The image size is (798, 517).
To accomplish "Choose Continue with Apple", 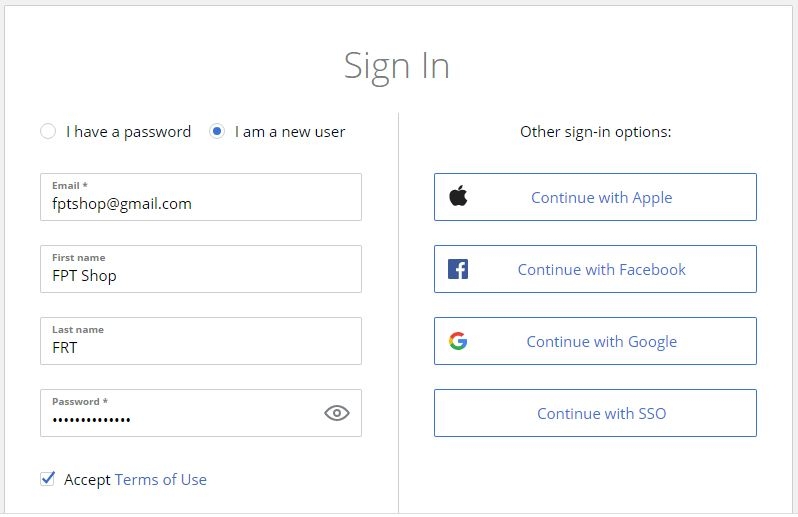I will (x=595, y=197).
